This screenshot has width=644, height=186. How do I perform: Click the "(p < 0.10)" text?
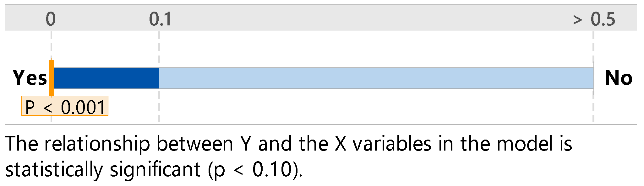click(255, 169)
